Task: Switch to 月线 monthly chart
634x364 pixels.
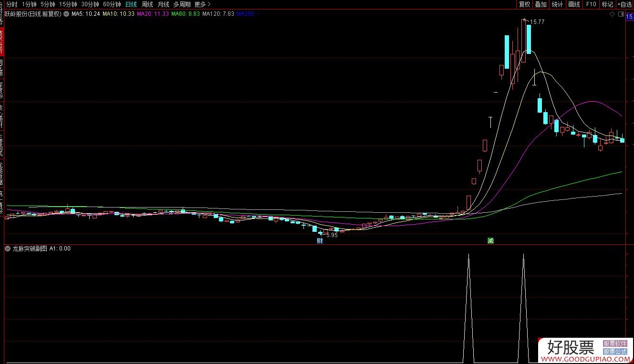Action: click(x=164, y=4)
